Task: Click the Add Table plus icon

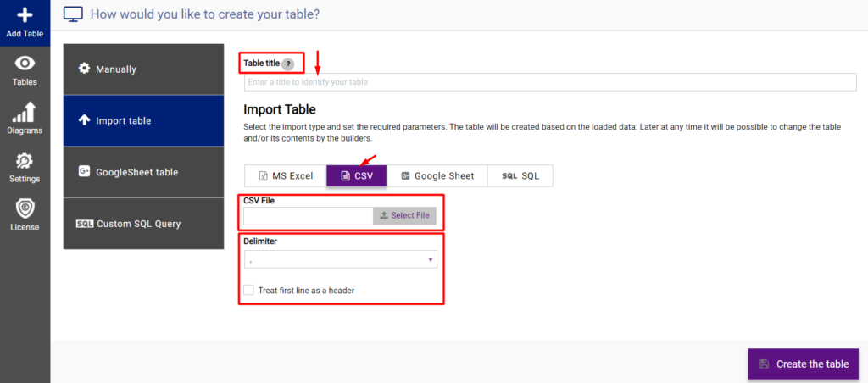Action: coord(25,15)
